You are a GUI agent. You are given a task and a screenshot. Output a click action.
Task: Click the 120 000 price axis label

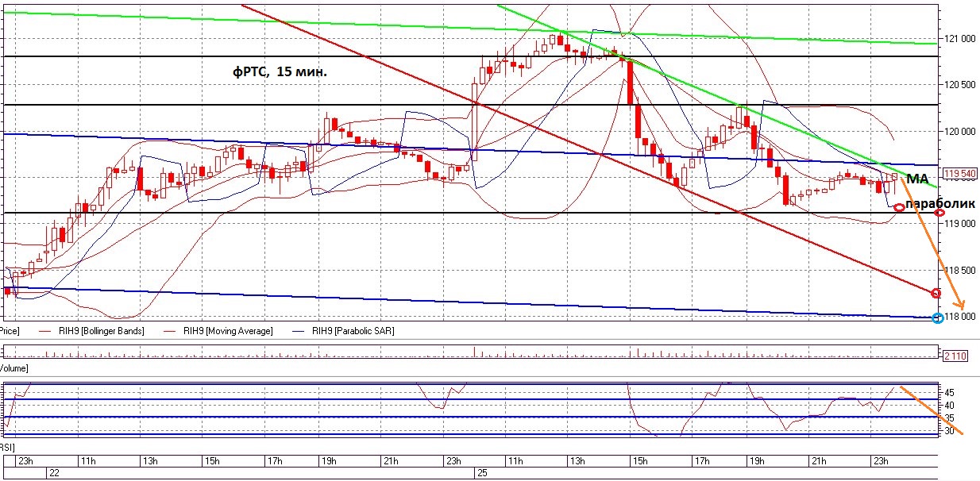tap(960, 131)
